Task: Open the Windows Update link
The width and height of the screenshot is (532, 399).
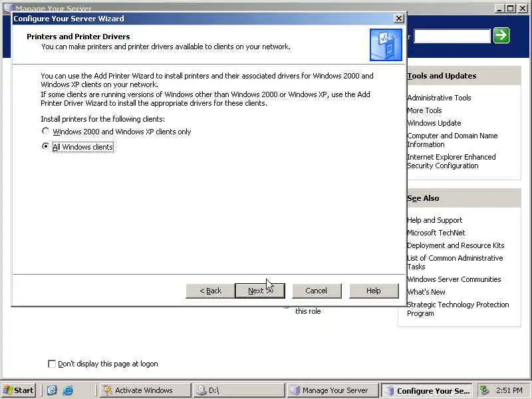Action: (434, 123)
